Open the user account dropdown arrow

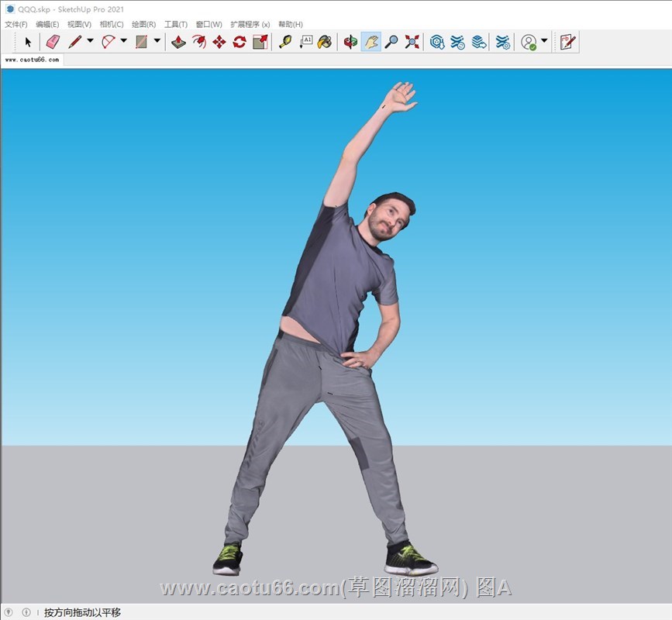point(544,41)
